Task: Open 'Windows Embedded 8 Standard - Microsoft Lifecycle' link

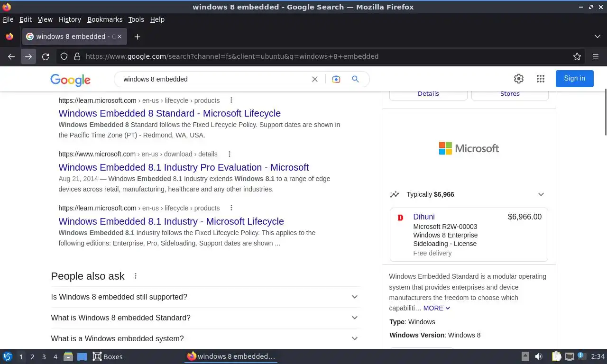Action: (170, 113)
